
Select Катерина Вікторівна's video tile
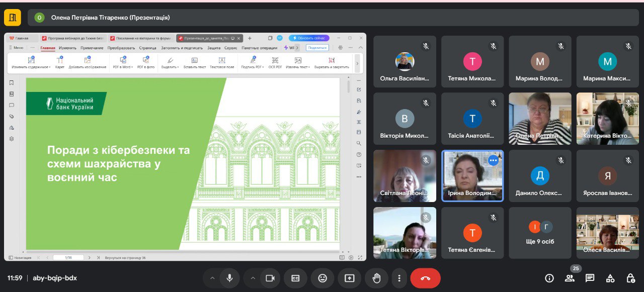pos(607,119)
